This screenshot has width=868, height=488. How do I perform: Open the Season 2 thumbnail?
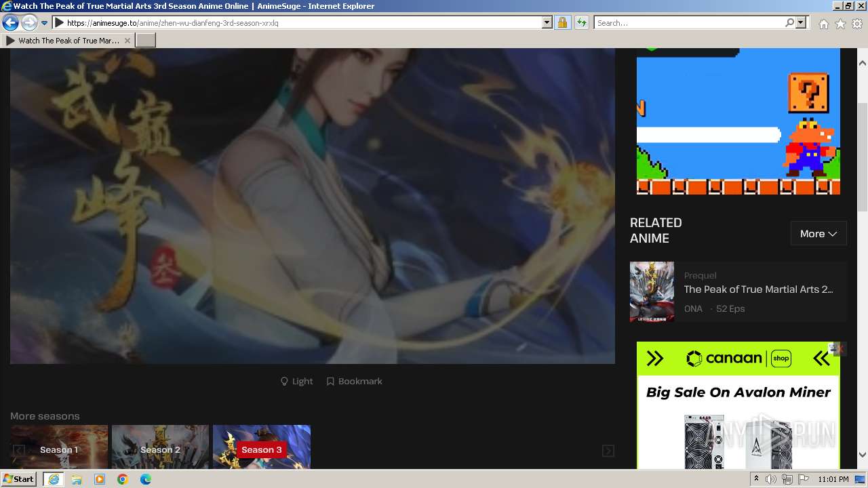click(x=160, y=447)
